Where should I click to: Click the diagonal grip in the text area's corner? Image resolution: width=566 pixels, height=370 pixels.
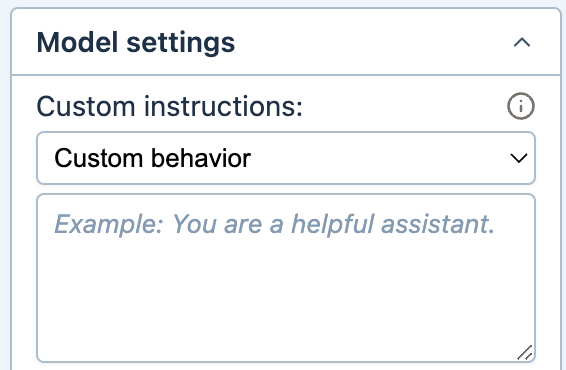pos(525,353)
